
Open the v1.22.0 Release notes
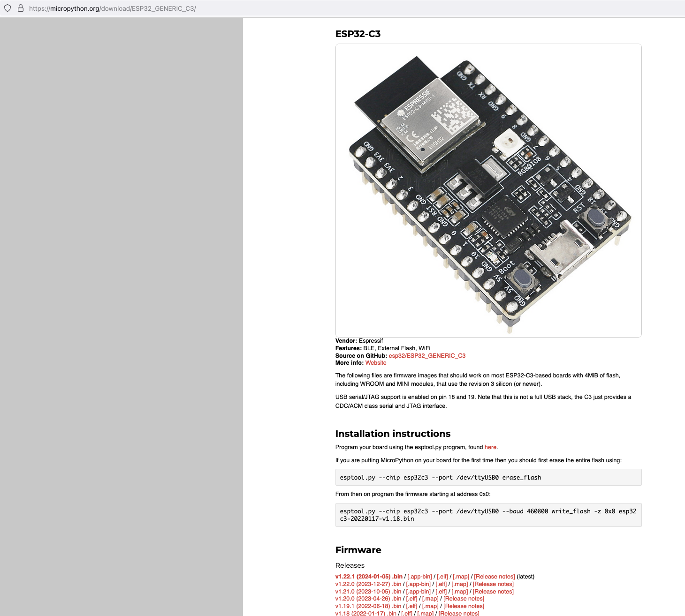point(493,584)
